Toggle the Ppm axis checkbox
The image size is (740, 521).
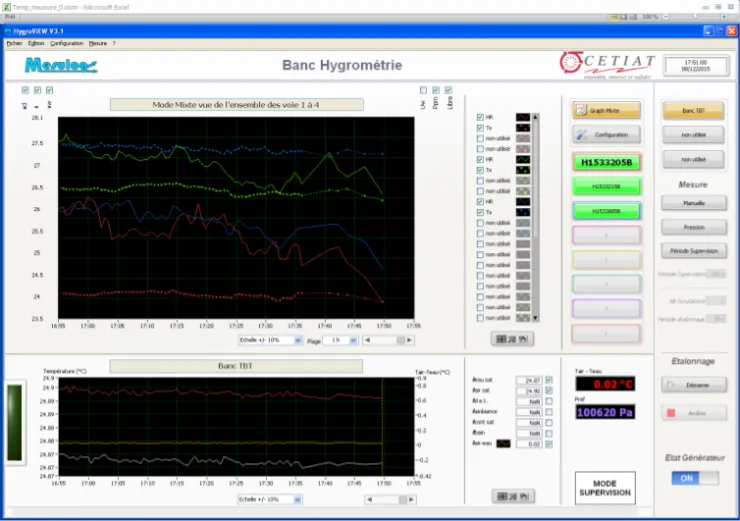click(436, 90)
